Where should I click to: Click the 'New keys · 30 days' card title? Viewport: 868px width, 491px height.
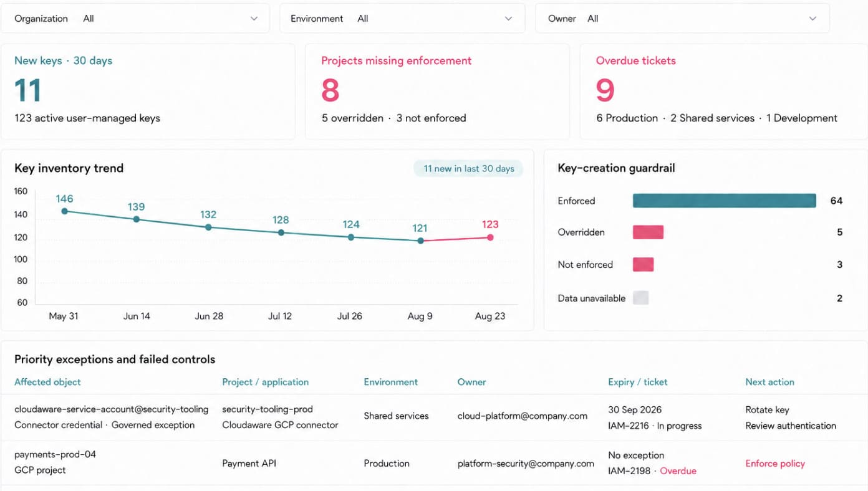point(63,60)
